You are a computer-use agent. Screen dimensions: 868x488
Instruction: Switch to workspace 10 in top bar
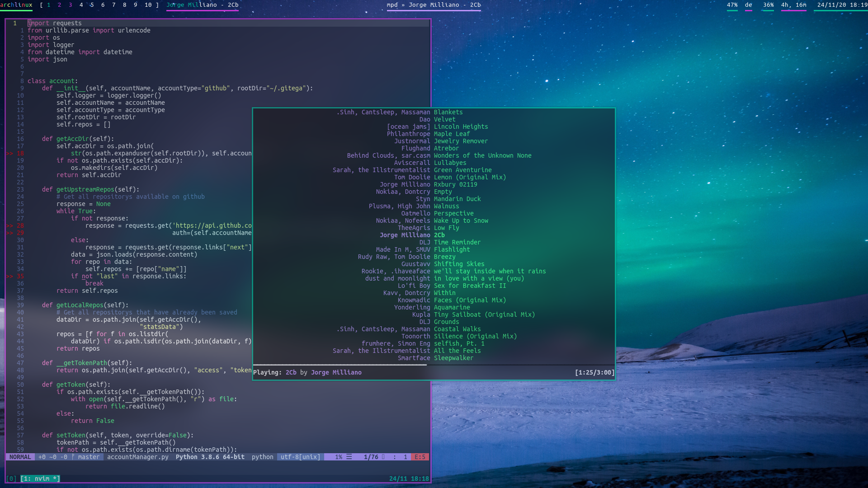click(148, 5)
